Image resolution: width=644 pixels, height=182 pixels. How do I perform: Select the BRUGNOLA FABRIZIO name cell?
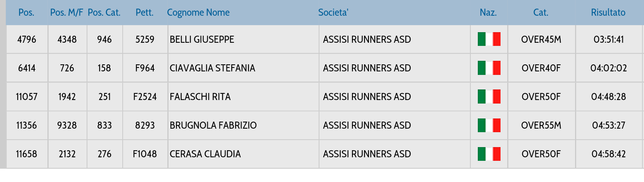[x=243, y=125]
